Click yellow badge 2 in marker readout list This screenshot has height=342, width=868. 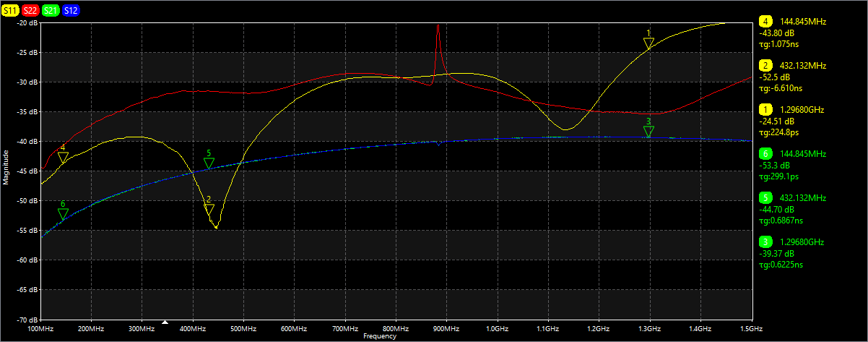(765, 65)
